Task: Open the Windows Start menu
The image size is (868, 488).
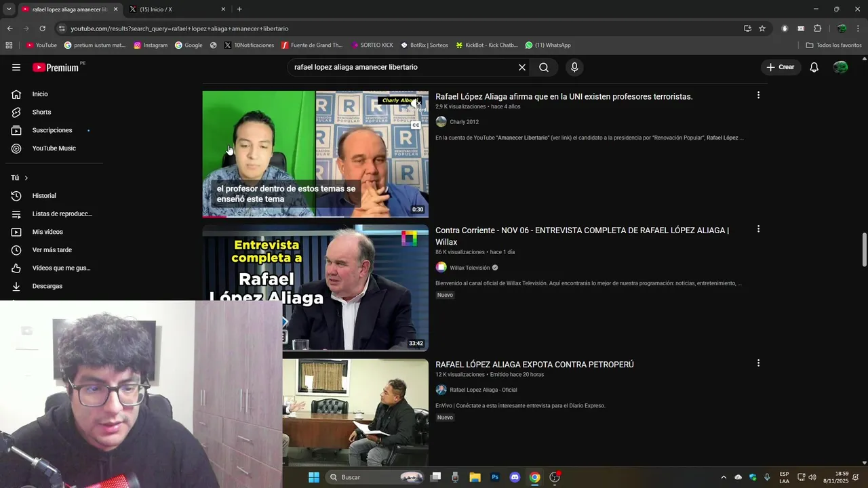Action: tap(313, 477)
